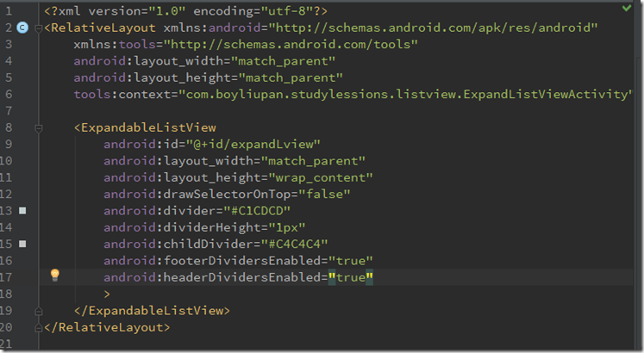Click the fold marker beside closing RelativeLayout tag
Screen dimensions: 644x353
(38, 327)
